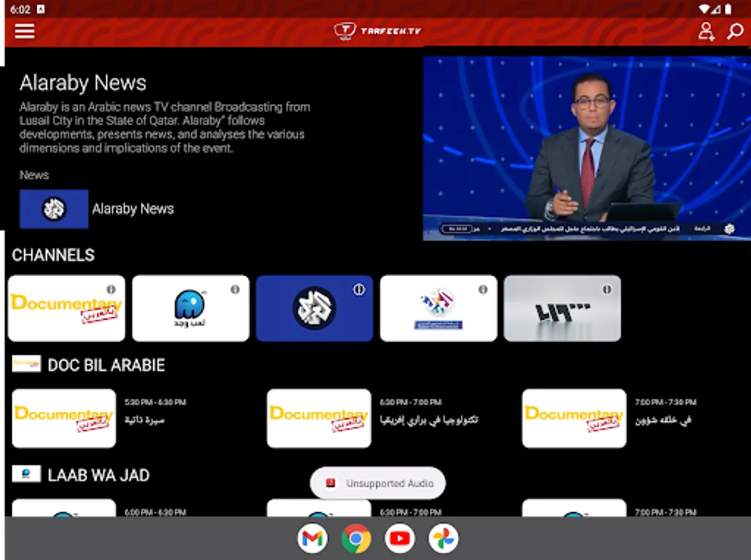Click the DOC BIL ARABIE section heading
This screenshot has height=560, width=751.
coord(106,365)
